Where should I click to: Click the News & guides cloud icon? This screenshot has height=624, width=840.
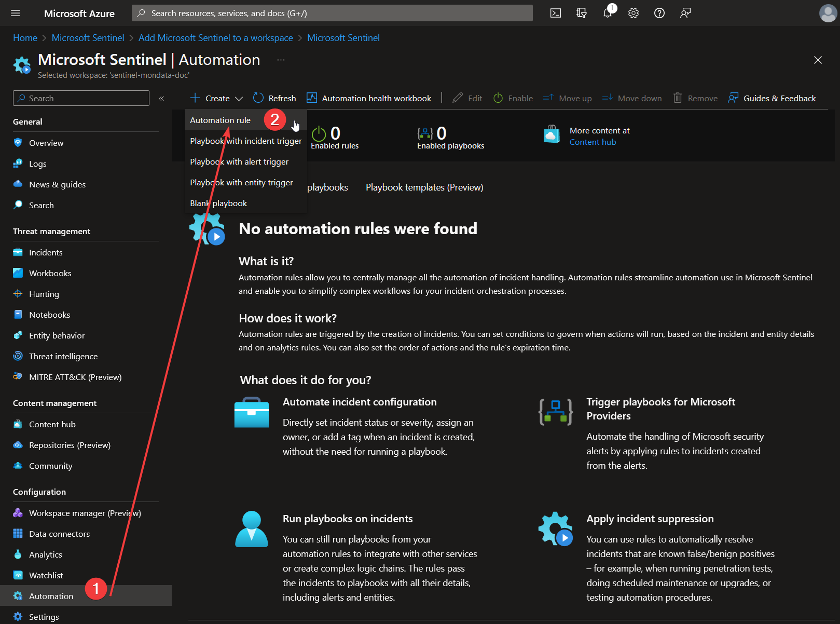click(18, 184)
